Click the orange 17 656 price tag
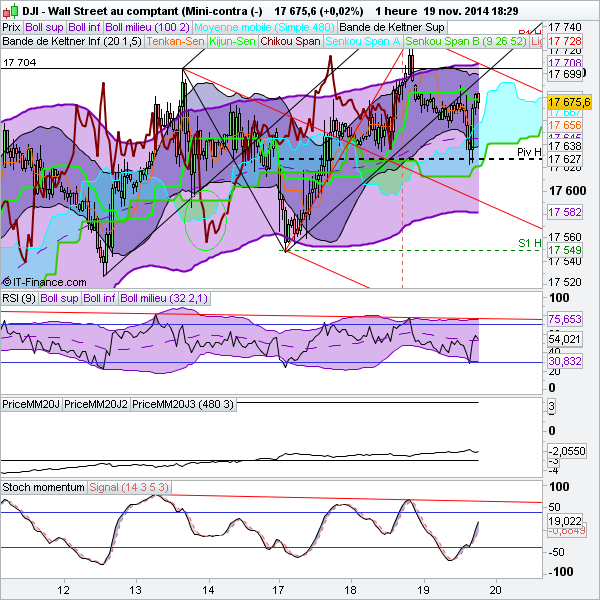600x600 pixels. (564, 125)
